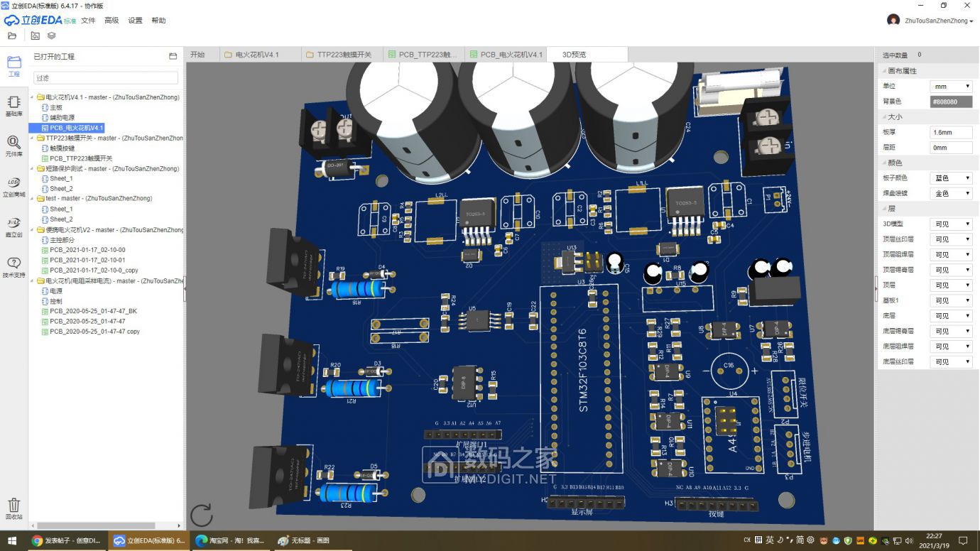
Task: Select 主控部分 schematic tree item
Action: coord(62,240)
